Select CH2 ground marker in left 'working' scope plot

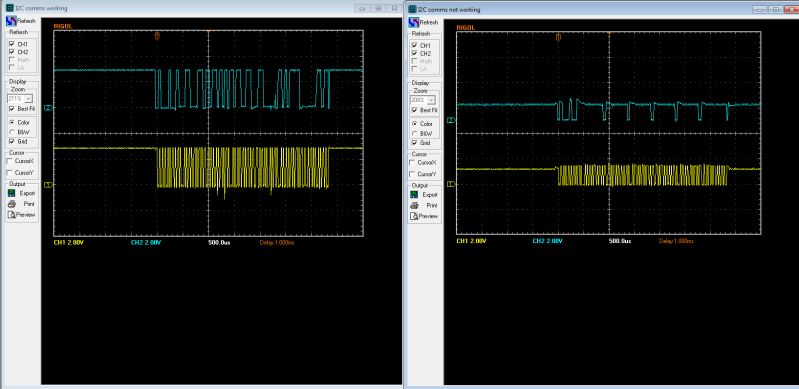click(49, 108)
